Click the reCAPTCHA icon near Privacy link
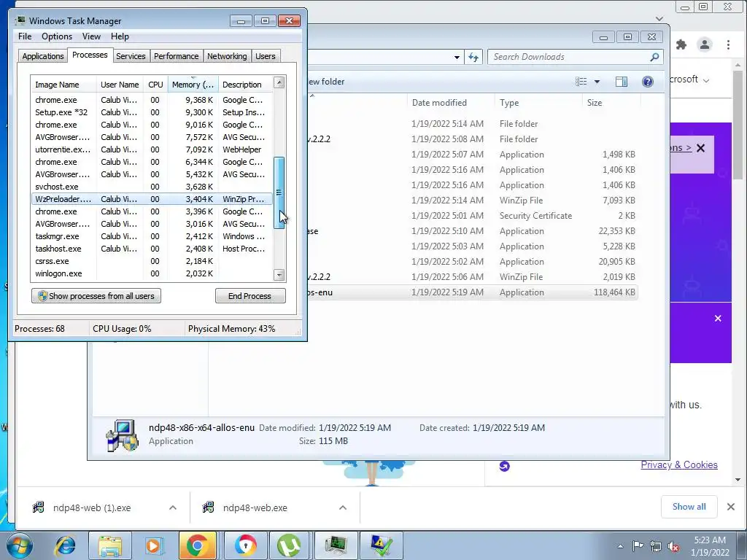 (x=505, y=466)
